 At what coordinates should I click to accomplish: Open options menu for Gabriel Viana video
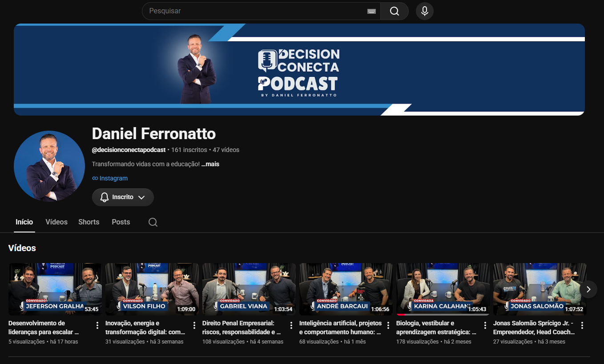pos(291,326)
